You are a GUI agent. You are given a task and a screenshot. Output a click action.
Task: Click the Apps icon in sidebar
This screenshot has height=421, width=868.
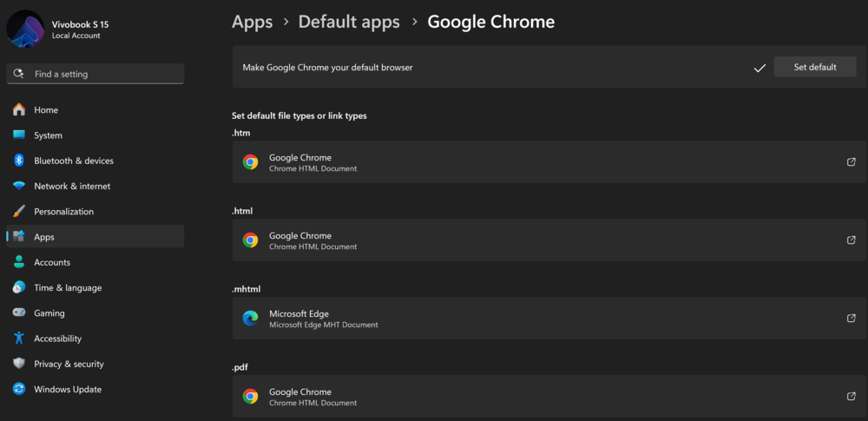point(19,236)
